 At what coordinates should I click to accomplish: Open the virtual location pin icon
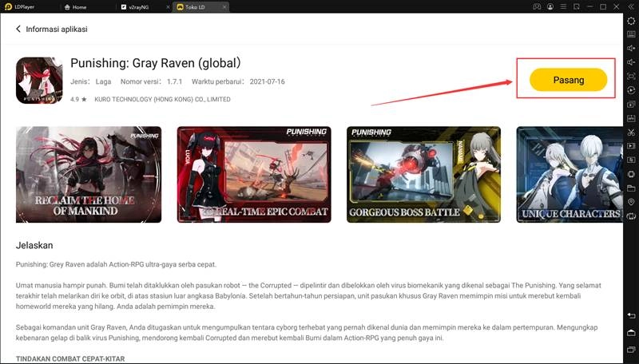[631, 203]
